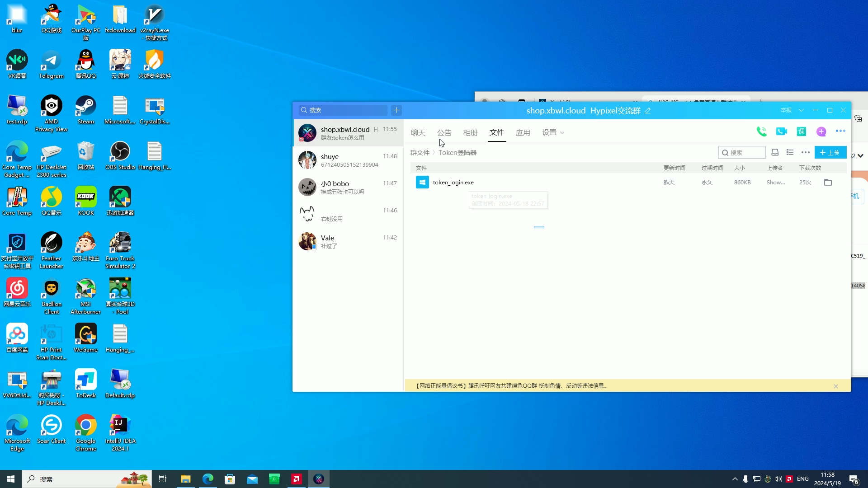Screen dimensions: 868x488
Task: Open the green classroom icon
Action: pos(802,131)
